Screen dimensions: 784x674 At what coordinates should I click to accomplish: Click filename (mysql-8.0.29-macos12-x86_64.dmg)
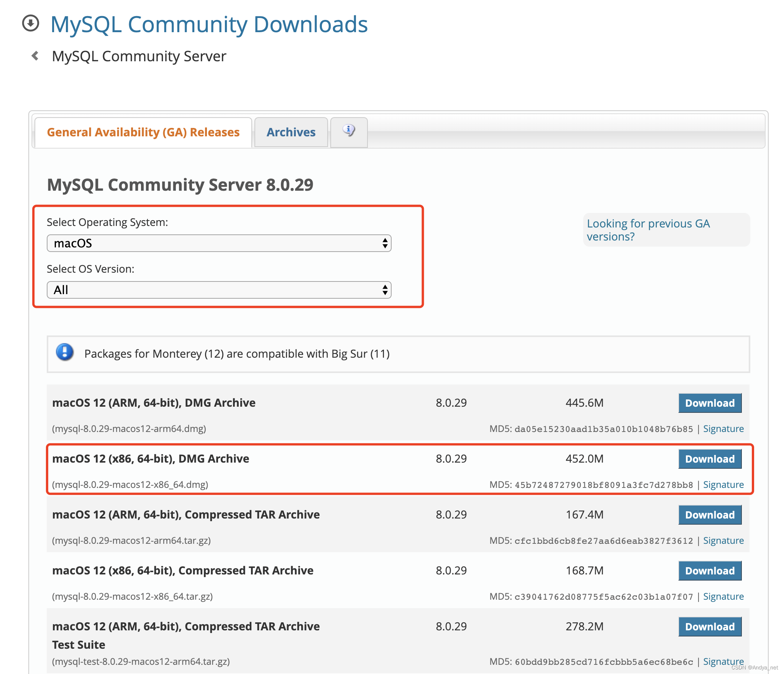pyautogui.click(x=130, y=484)
